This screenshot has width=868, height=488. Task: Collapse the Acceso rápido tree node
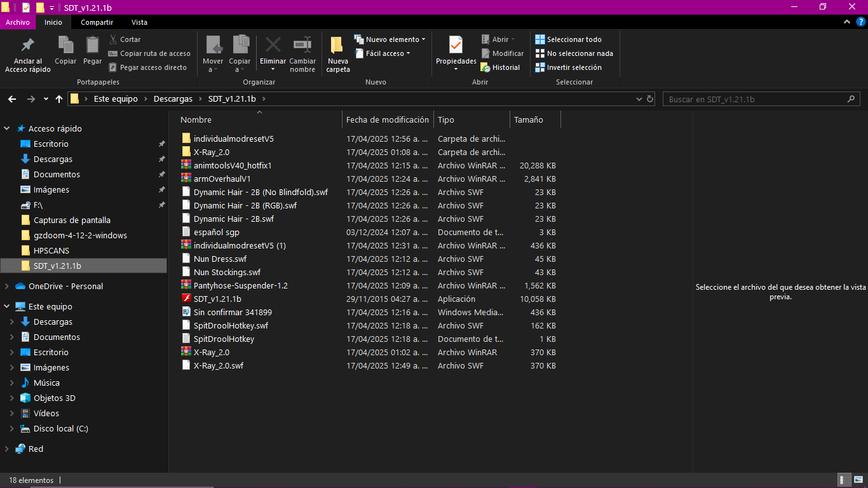7,128
